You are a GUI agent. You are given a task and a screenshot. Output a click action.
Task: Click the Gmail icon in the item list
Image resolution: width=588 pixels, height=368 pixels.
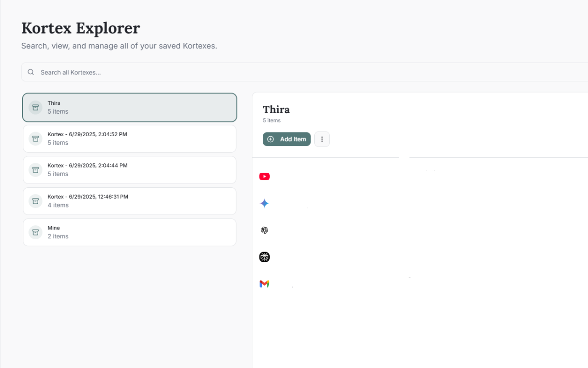pos(264,283)
